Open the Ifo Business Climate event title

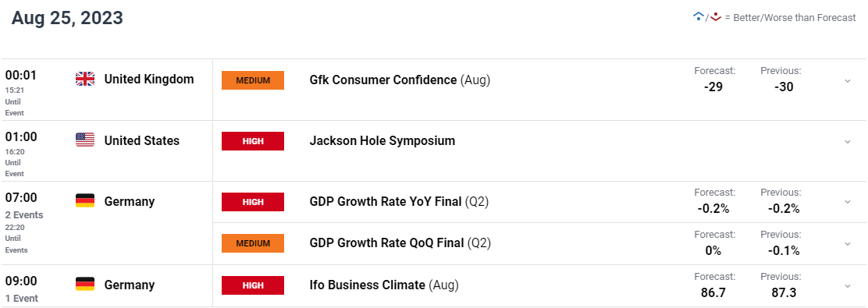pos(368,285)
